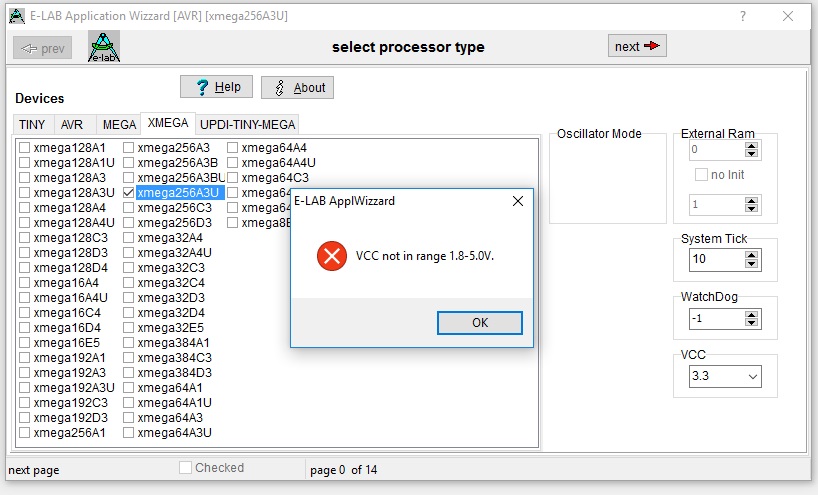Image resolution: width=818 pixels, height=495 pixels.
Task: Click the 'next page' status bar text
Action: tap(34, 470)
